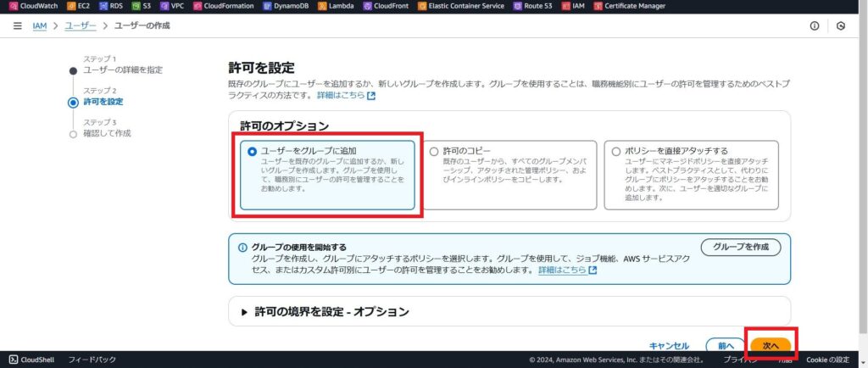Screen dimensions: 868x368
Task: Go to ステップ 1 ユーザーの詳細を指定
Action: (122, 70)
